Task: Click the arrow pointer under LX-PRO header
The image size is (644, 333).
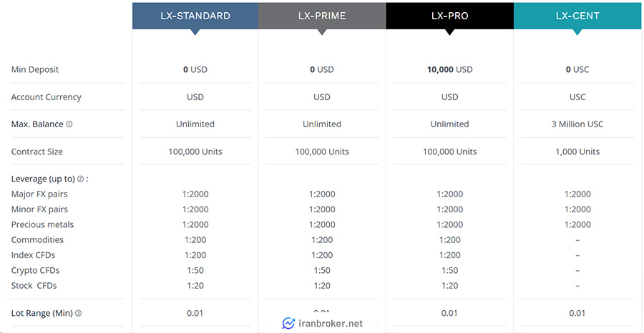Action: pos(450,32)
